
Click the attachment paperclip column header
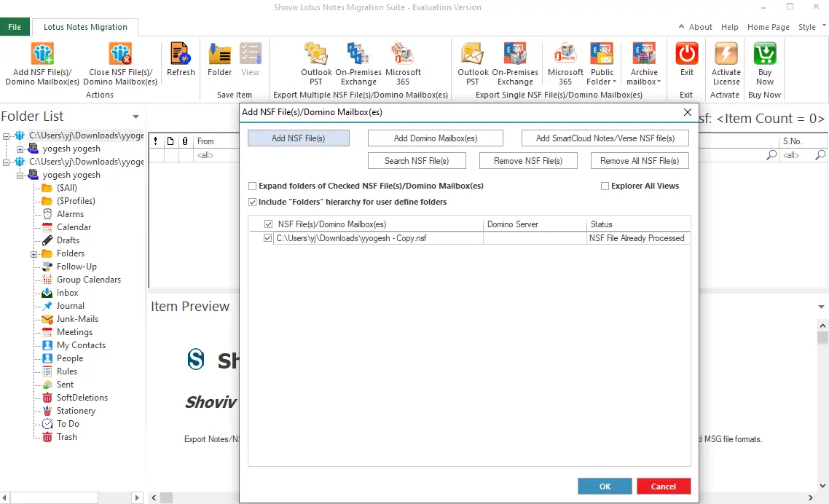coord(185,141)
